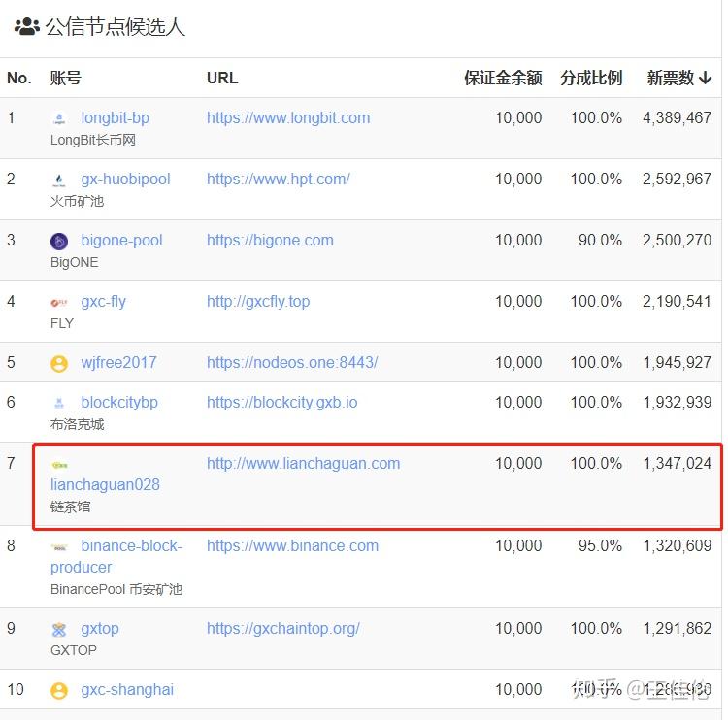Screen dimensions: 728x720
Task: Visit https://bigone.com URL
Action: 270,241
